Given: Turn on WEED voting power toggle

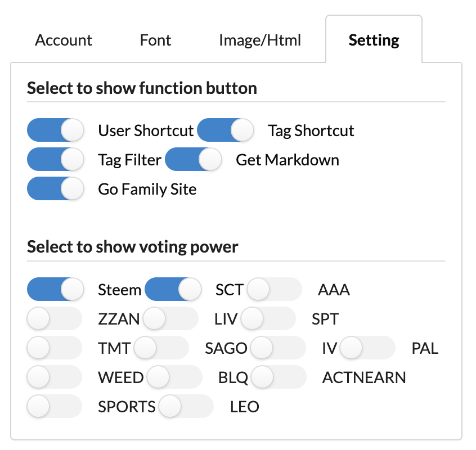Looking at the screenshot, I should tap(55, 377).
